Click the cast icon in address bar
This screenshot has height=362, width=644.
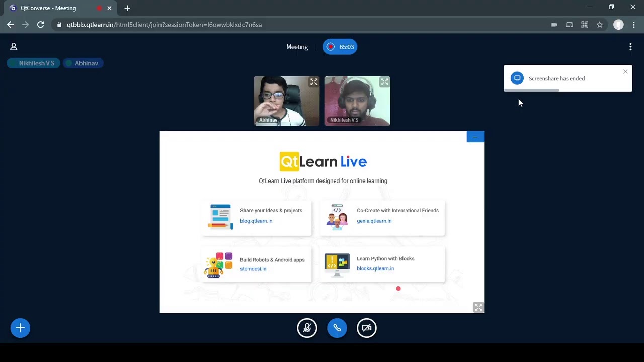(570, 25)
